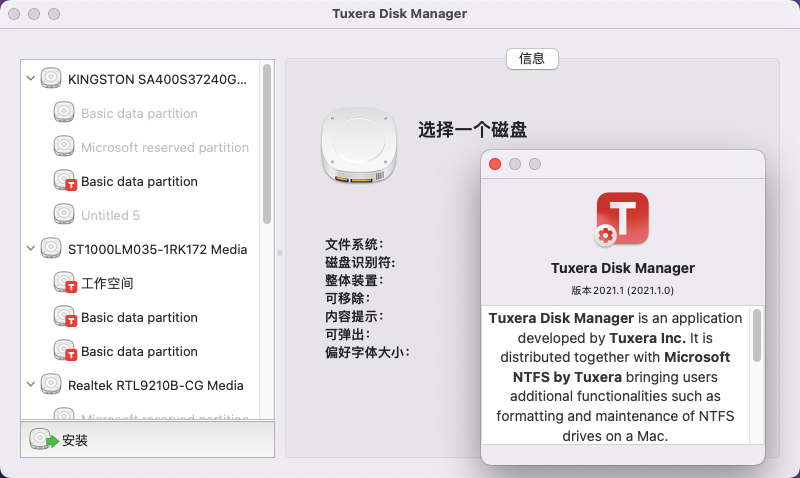Click the 文件系统: label
The width and height of the screenshot is (800, 478).
354,244
